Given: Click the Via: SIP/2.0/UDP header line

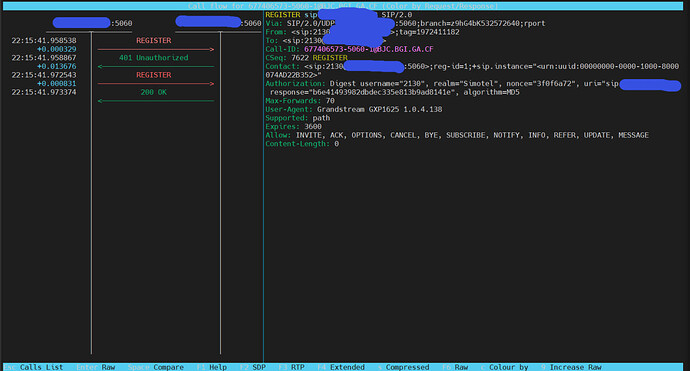Looking at the screenshot, I should pyautogui.click(x=405, y=23).
